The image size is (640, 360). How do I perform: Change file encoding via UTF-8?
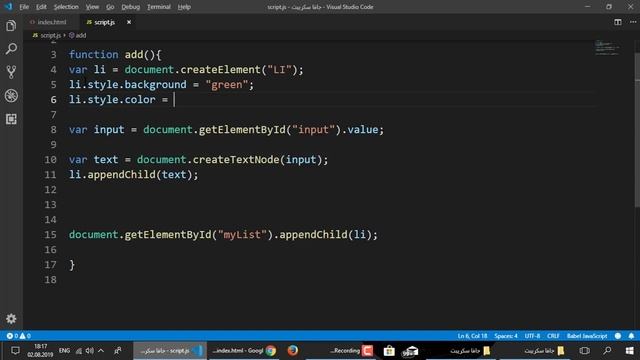(532, 336)
